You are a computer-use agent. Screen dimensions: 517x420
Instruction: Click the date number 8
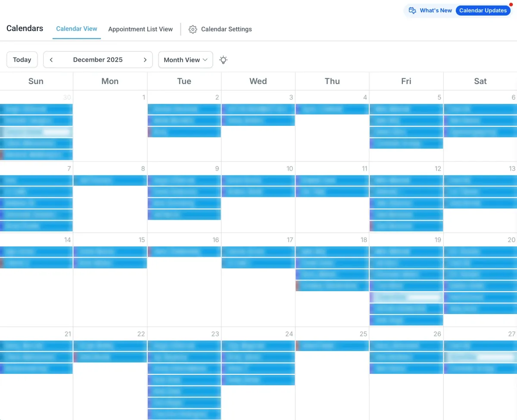pos(143,168)
